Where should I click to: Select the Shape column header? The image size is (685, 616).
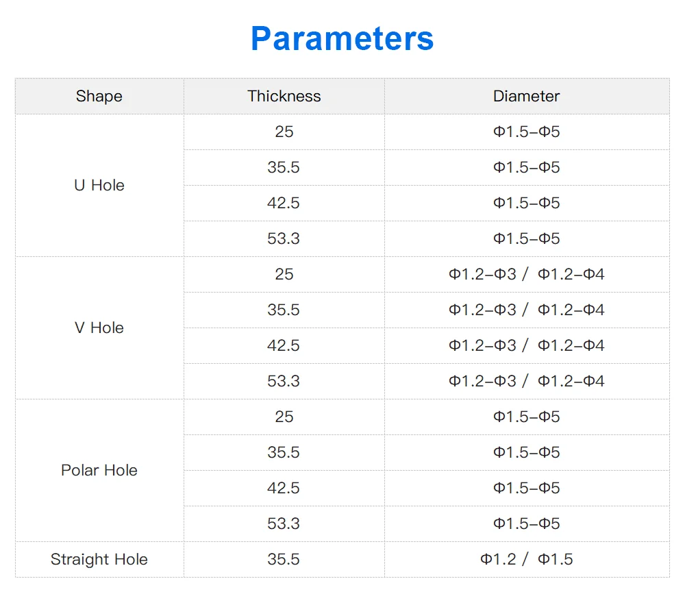point(99,96)
